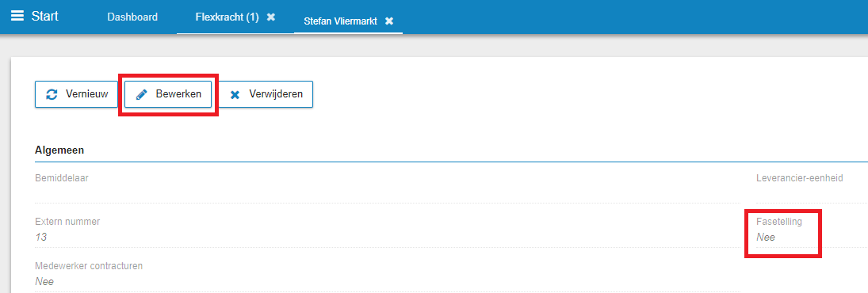Click the refresh arrows icon
This screenshot has height=293, width=868.
coord(52,94)
